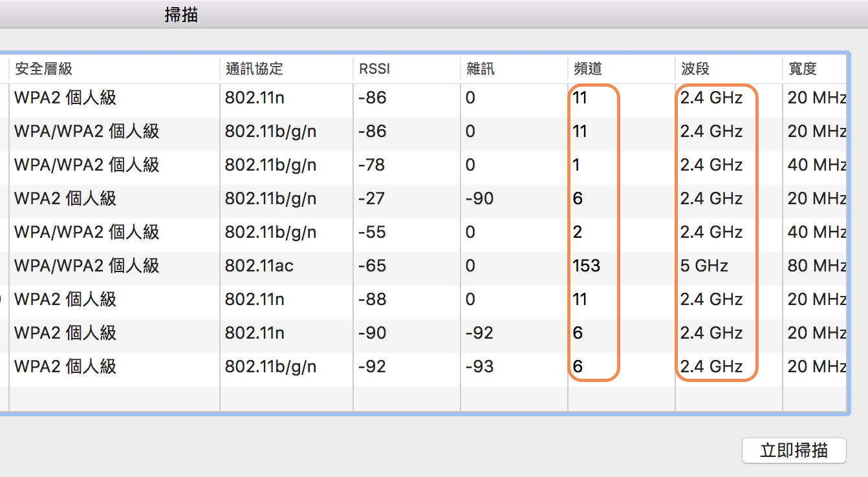The image size is (868, 477).
Task: Click the 80 MHz width cell
Action: click(816, 266)
